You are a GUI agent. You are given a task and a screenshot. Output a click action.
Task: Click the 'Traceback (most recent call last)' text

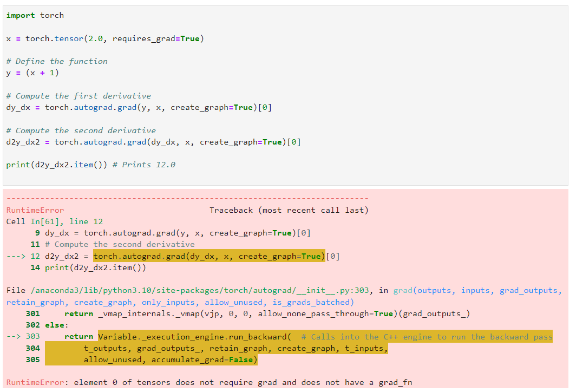289,210
